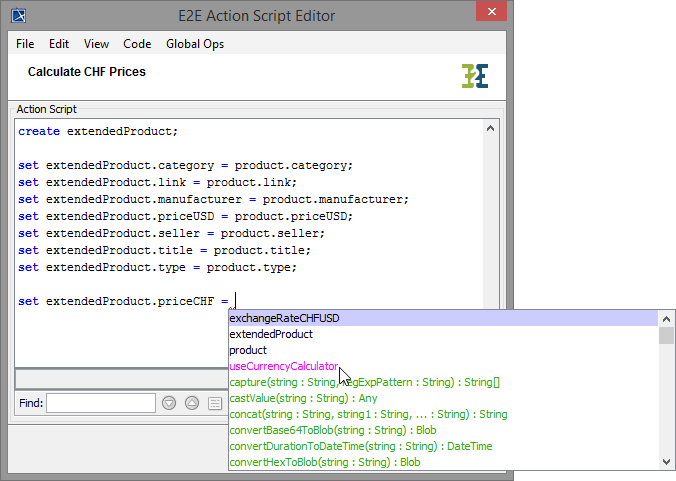Click the find next down-arrow icon

[169, 403]
